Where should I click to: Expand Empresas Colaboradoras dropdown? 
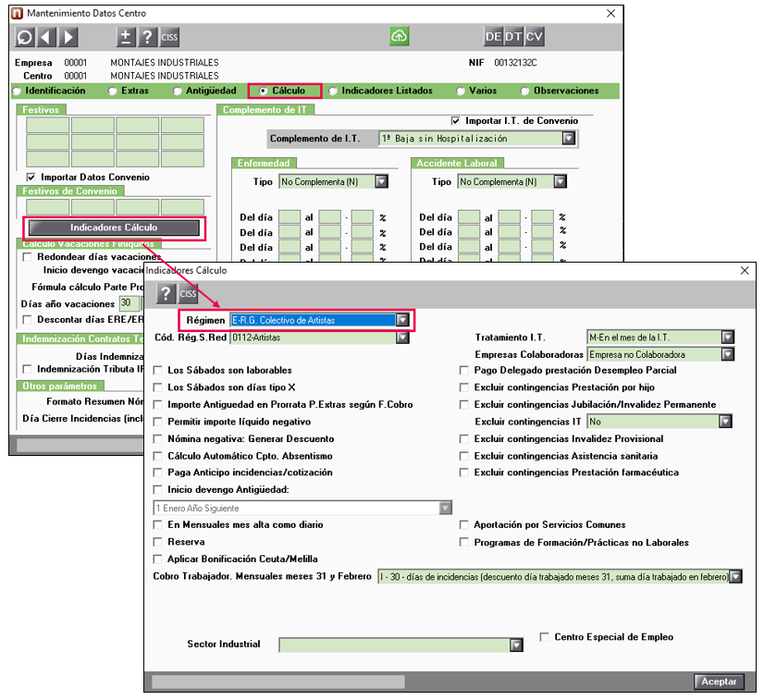pos(727,355)
